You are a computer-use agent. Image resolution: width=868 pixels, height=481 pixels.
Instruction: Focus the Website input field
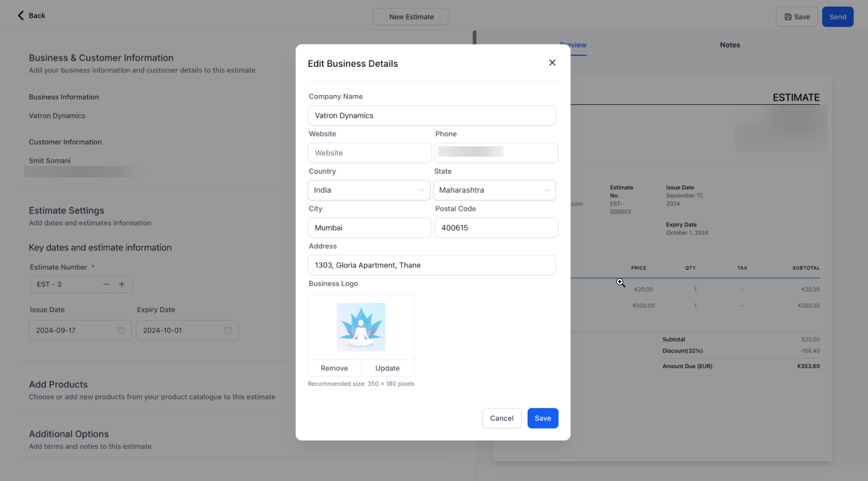coord(369,153)
